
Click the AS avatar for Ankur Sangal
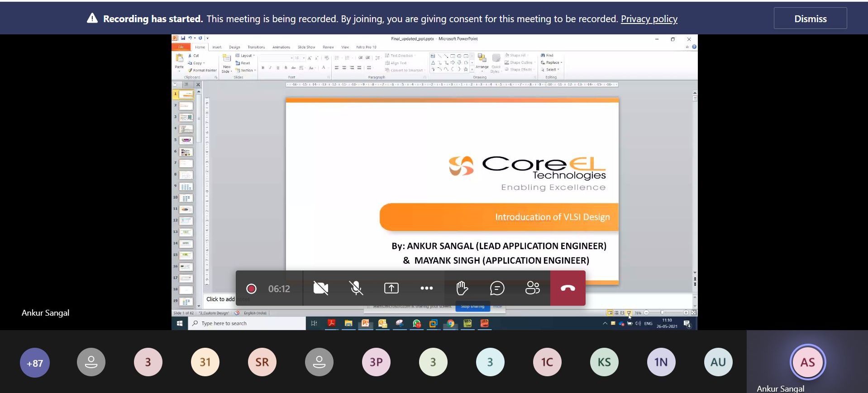point(807,362)
